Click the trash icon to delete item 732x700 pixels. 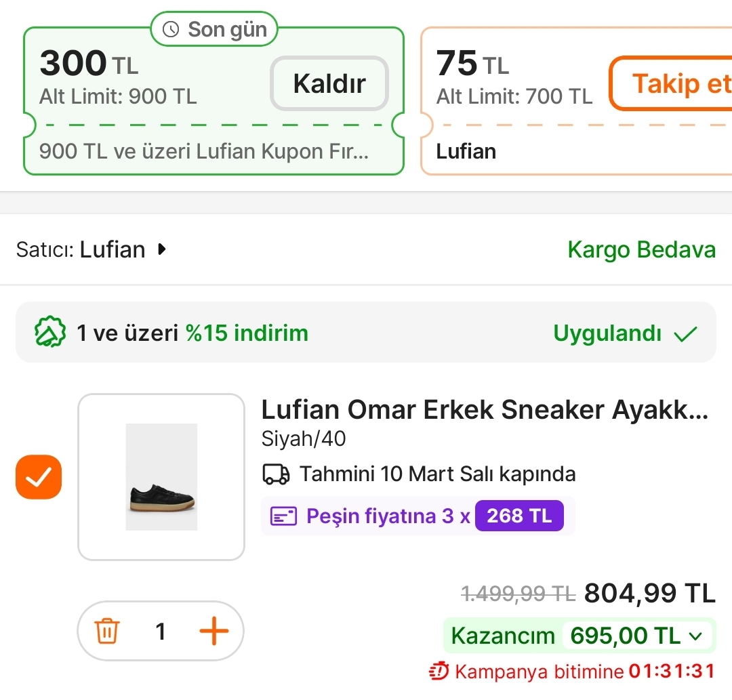click(107, 632)
